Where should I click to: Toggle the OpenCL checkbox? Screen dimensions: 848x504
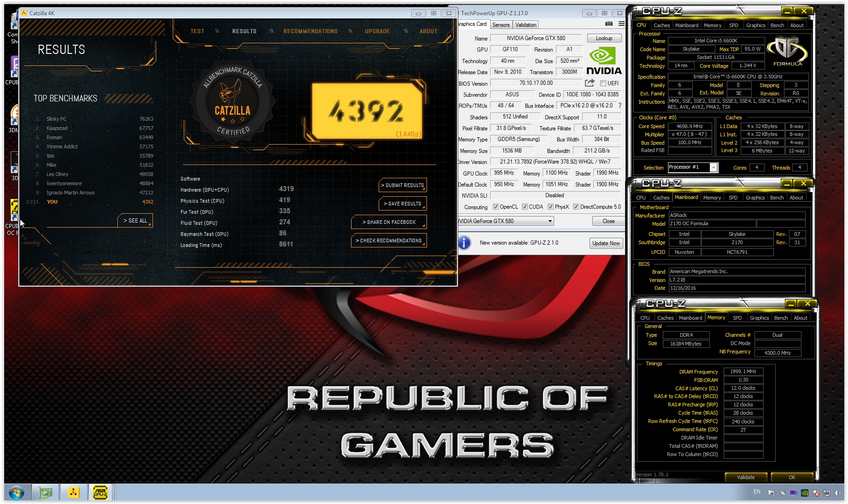(x=496, y=207)
